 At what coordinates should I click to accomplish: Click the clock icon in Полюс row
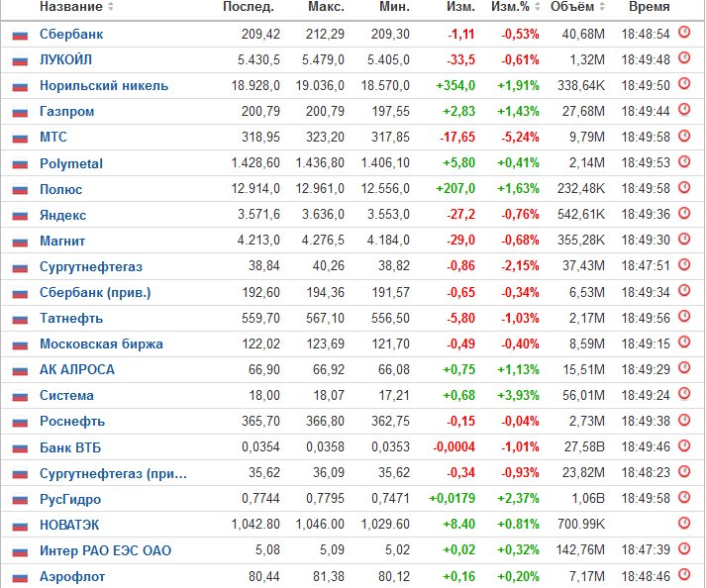684,187
